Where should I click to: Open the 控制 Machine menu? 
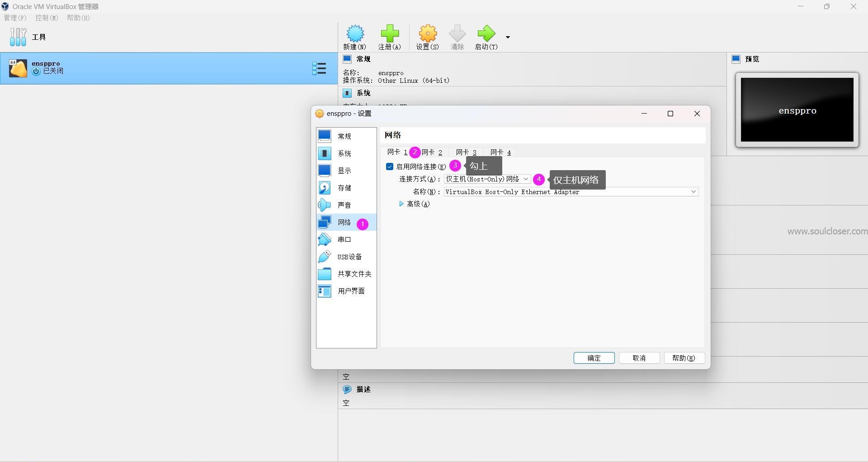coord(47,18)
